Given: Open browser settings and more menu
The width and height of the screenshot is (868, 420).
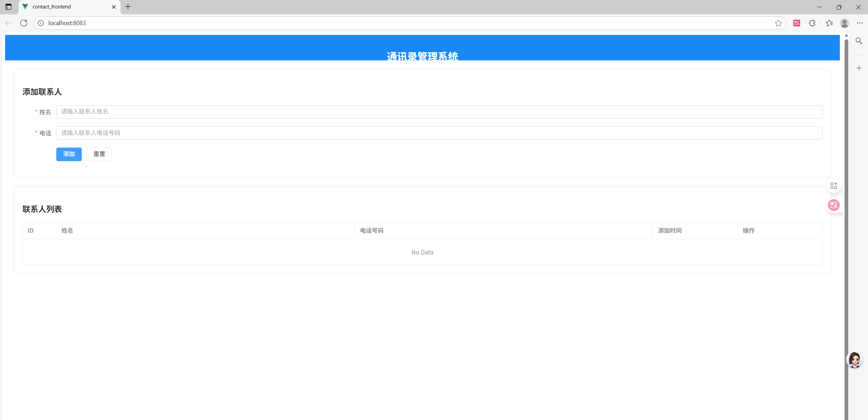Looking at the screenshot, I should click(860, 23).
